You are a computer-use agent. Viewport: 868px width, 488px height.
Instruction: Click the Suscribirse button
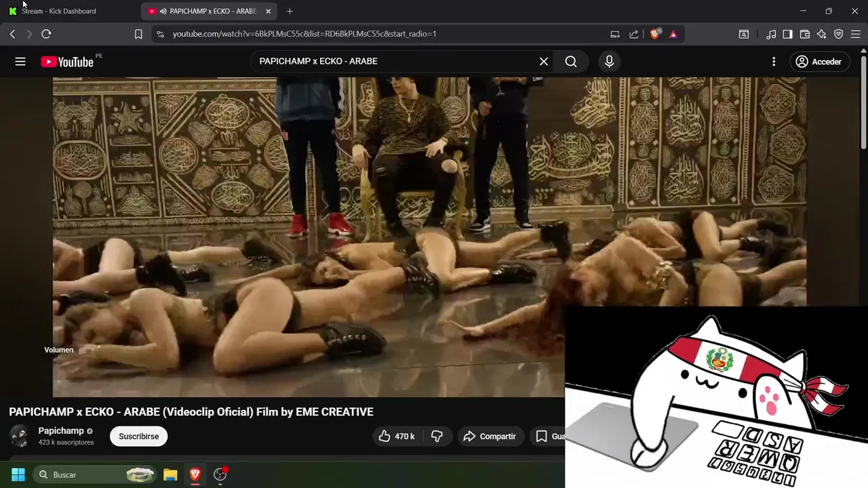[139, 436]
